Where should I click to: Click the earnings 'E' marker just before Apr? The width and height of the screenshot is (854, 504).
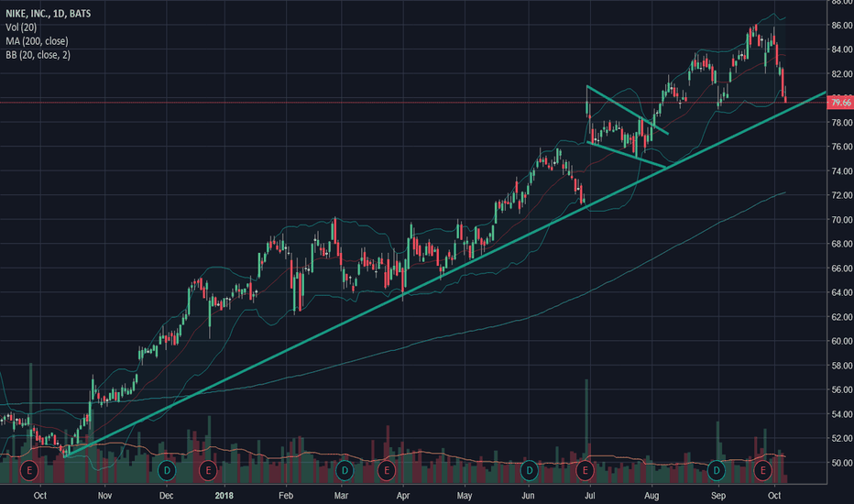pos(386,470)
